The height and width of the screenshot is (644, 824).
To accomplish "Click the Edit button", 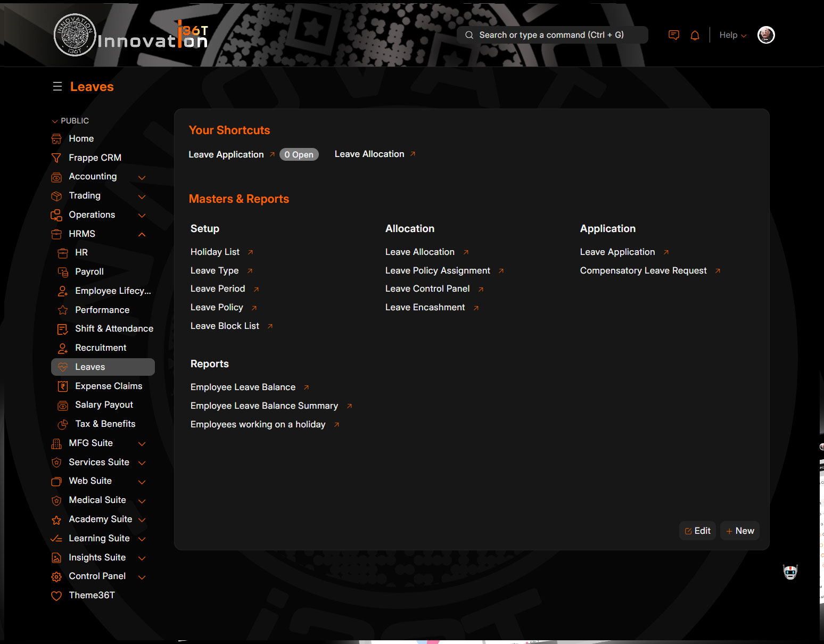I will pos(697,531).
